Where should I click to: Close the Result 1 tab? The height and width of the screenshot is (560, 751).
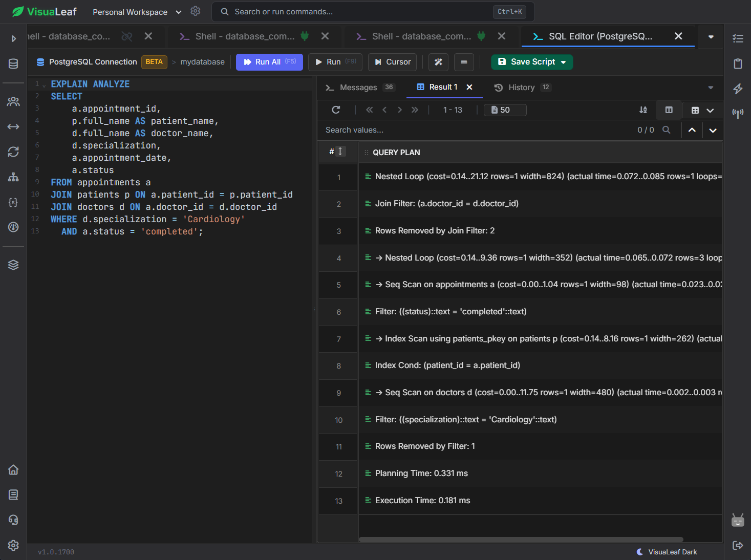click(469, 87)
